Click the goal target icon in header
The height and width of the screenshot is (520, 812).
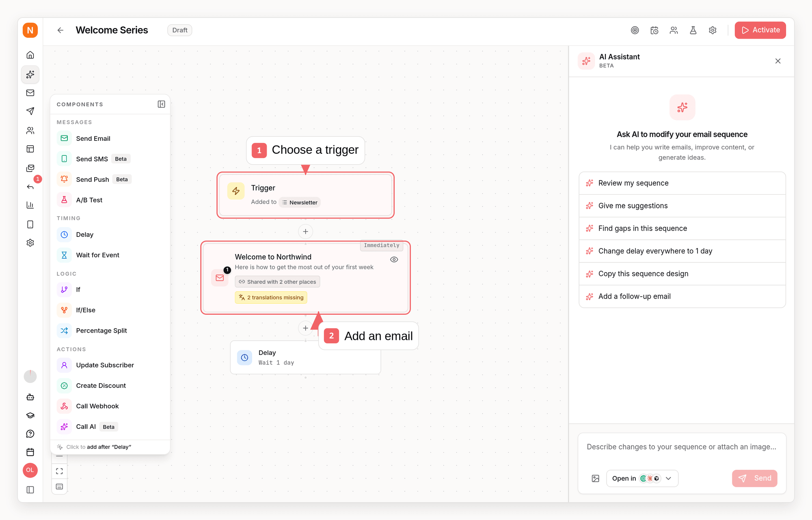click(x=635, y=30)
